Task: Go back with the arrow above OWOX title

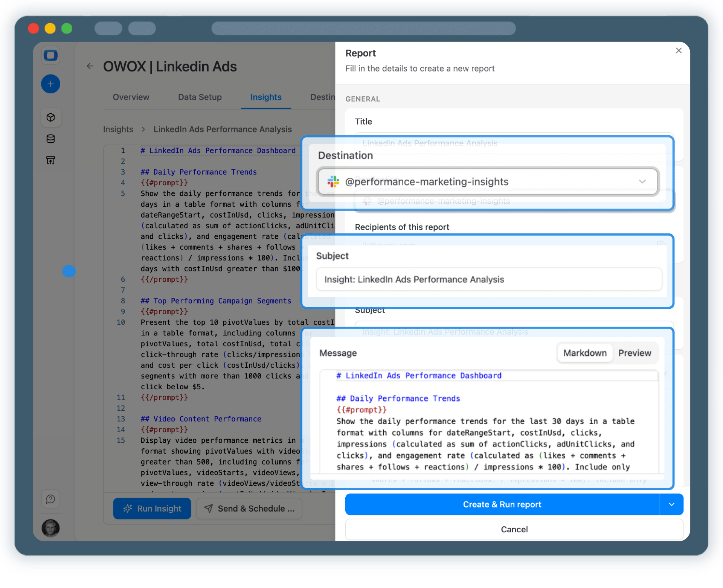Action: coord(90,66)
